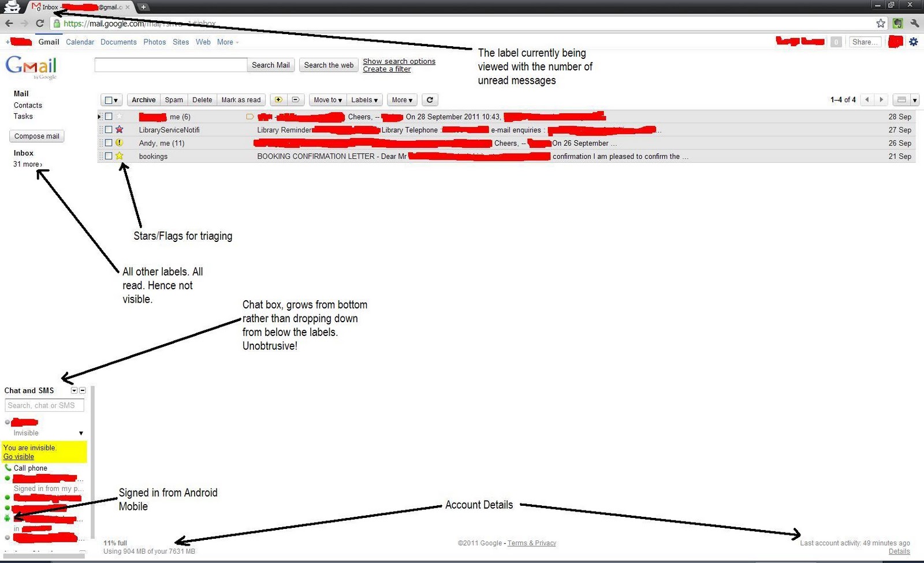
Task: Click the Android robot contact status icon
Action: [8, 519]
